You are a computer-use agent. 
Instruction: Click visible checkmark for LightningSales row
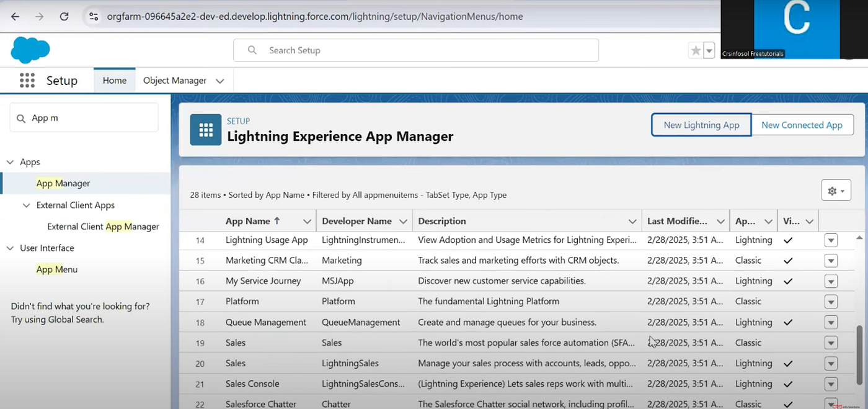(788, 364)
